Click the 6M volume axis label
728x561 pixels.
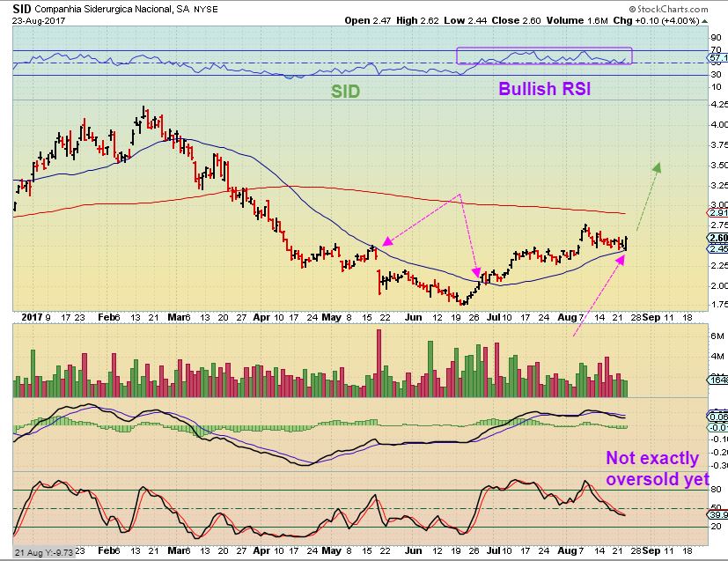[717, 336]
